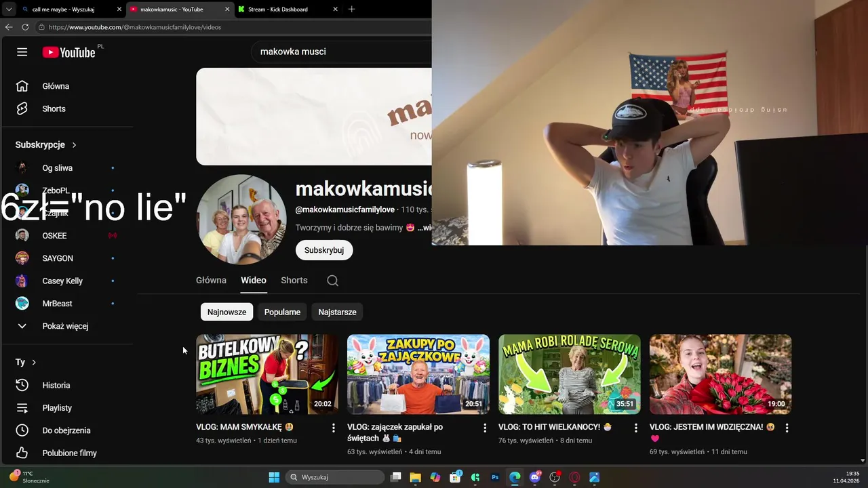Click the YouTube search box

pos(341,52)
